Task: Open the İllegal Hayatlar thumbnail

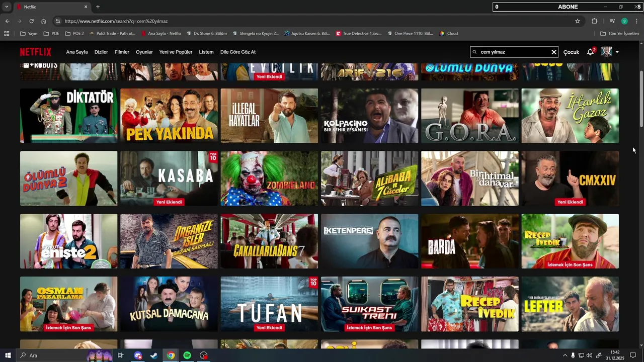Action: [x=269, y=116]
